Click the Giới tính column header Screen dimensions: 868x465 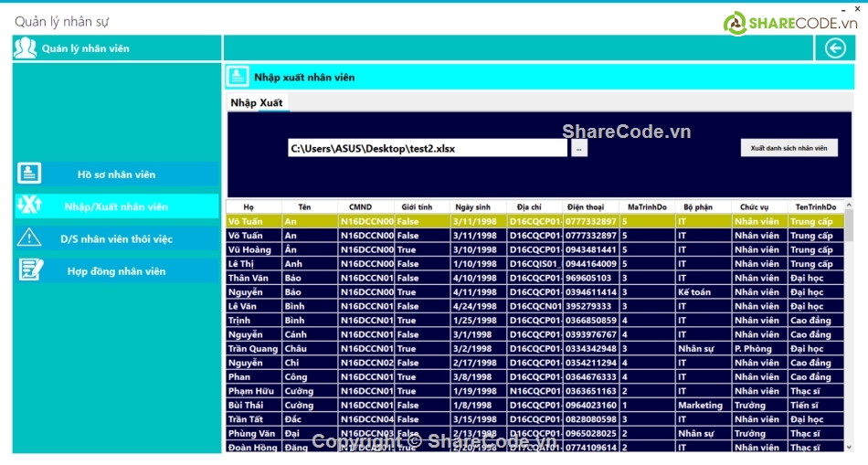click(417, 207)
